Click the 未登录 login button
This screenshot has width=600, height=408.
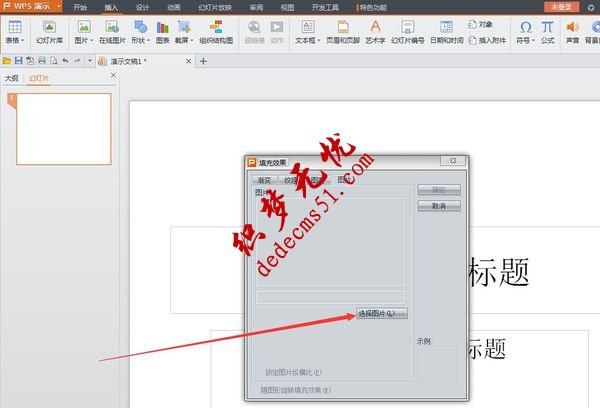(561, 7)
